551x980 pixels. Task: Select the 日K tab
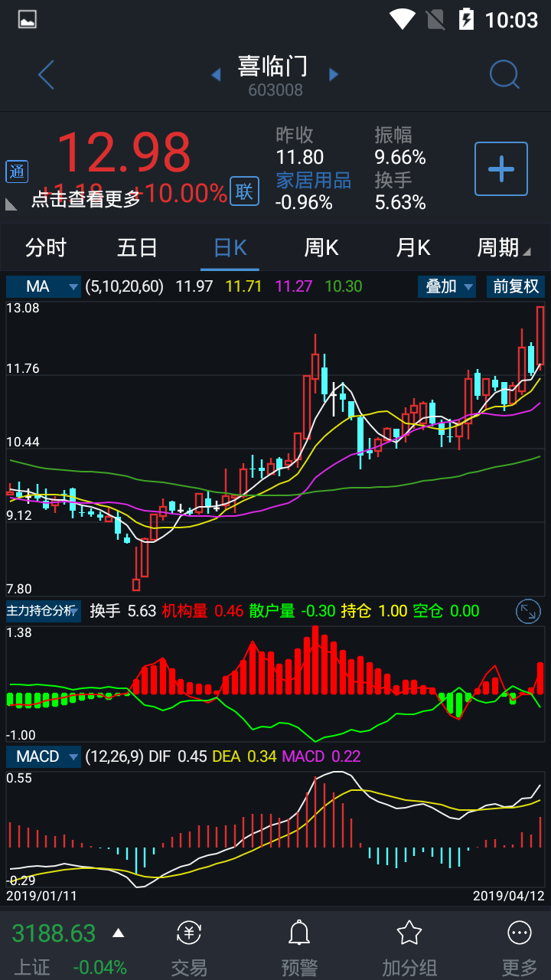(230, 247)
